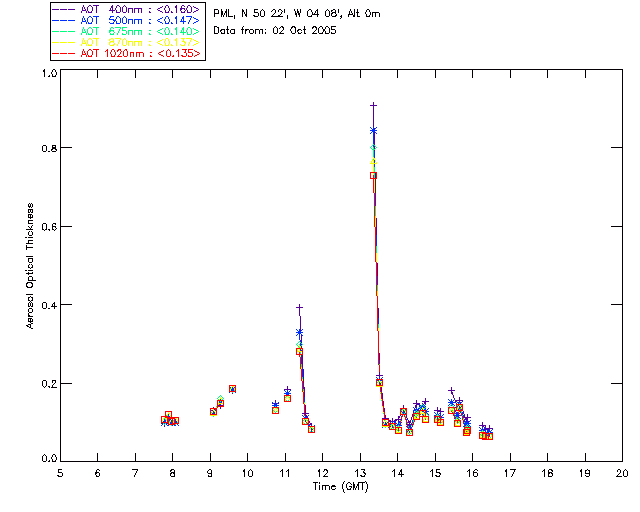Image resolution: width=640 pixels, height=512 pixels.
Task: Click the 0.0 y-axis tick label
Action: tap(49, 458)
